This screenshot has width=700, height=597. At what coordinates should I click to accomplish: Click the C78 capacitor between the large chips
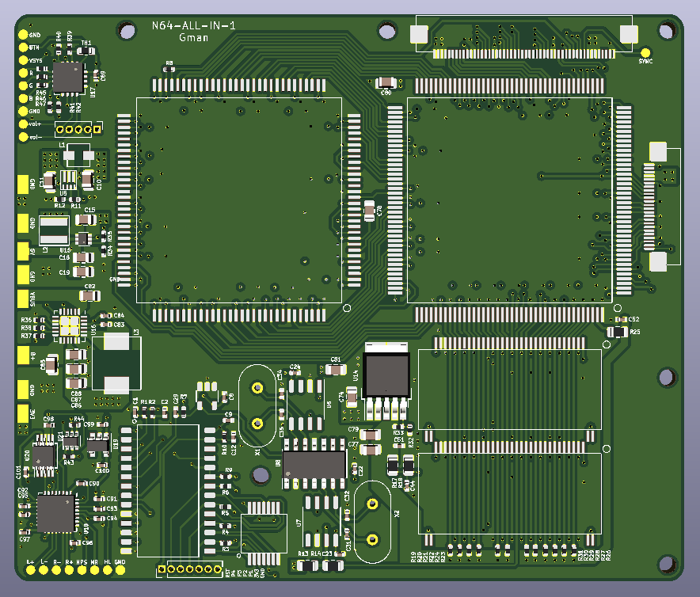[x=369, y=211]
